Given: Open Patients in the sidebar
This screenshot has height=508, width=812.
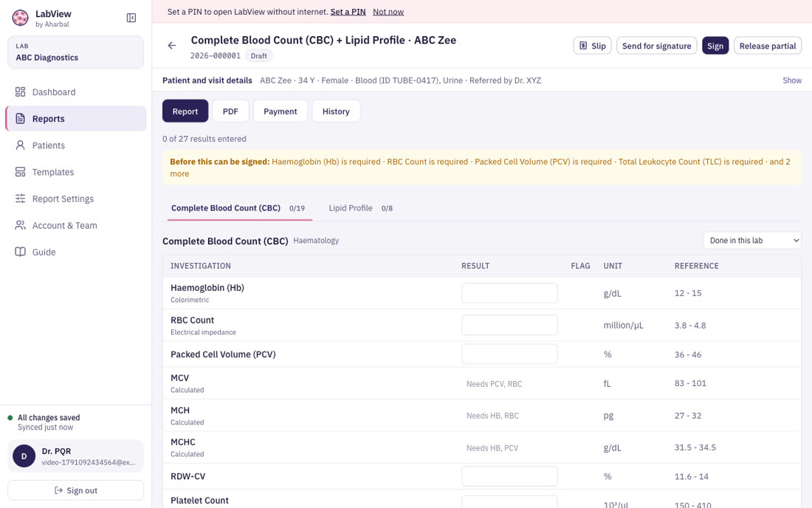Looking at the screenshot, I should [x=75, y=145].
